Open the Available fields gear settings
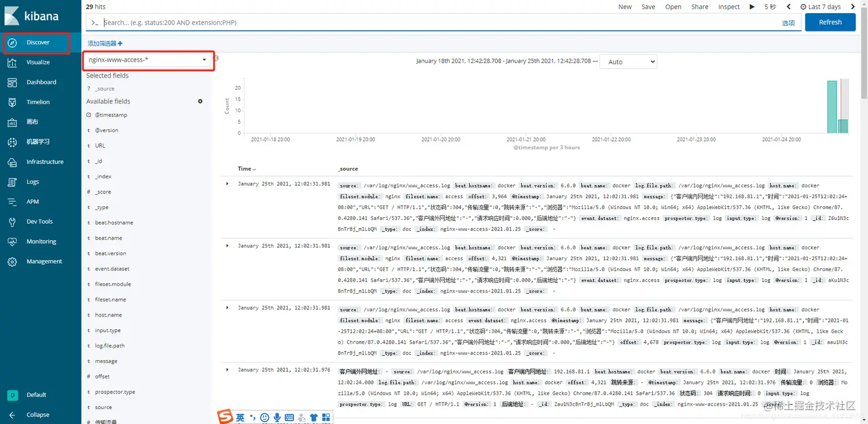Screen dimensions: 868x424 pos(200,101)
